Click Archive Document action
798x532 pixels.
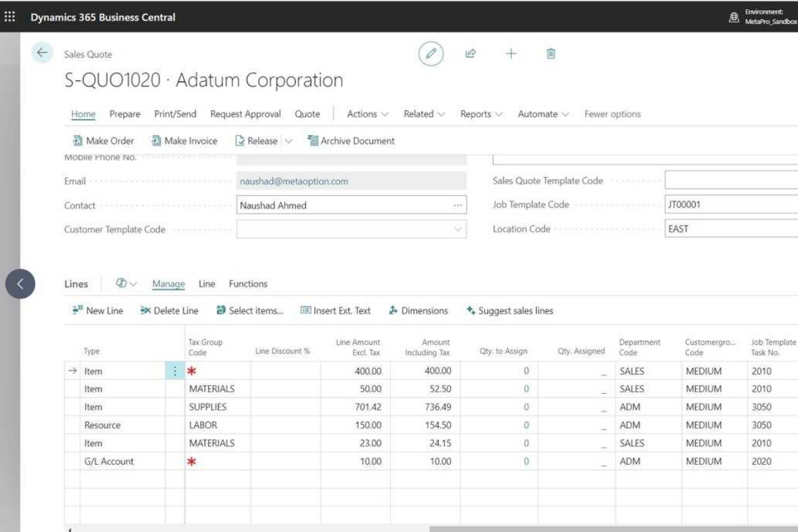click(351, 141)
